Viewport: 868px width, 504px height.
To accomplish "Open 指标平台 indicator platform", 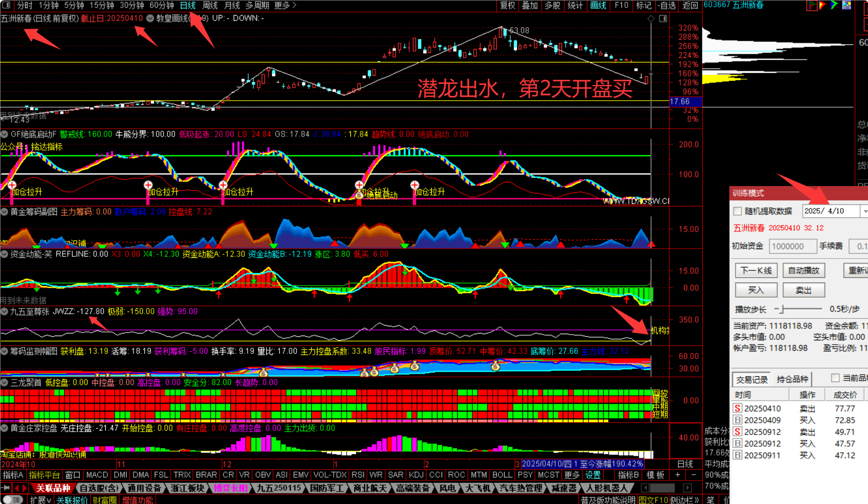I will 44,475.
